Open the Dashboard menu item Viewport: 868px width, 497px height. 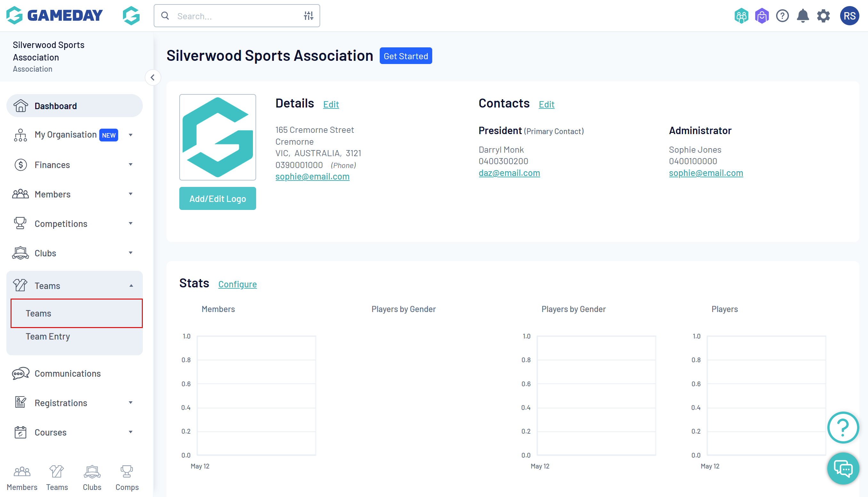[x=74, y=106]
